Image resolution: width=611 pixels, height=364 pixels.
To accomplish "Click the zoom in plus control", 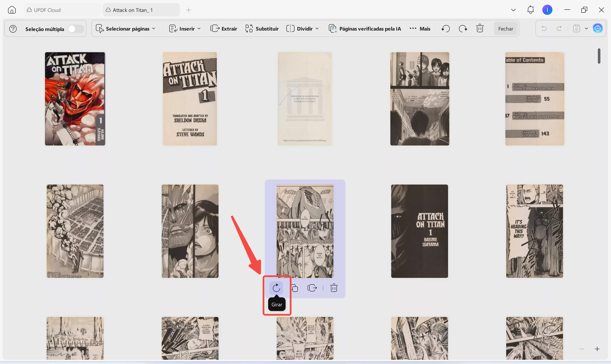I will pos(597,349).
